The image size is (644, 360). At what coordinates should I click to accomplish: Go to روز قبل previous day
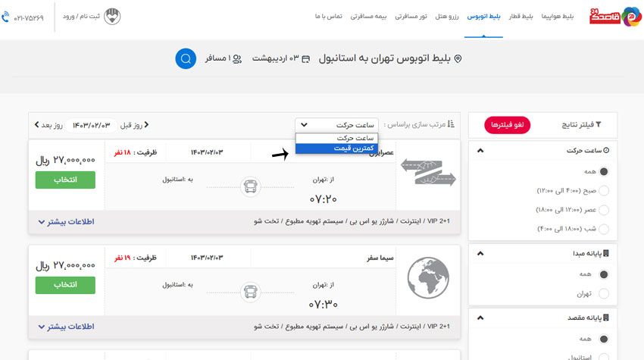tap(134, 125)
